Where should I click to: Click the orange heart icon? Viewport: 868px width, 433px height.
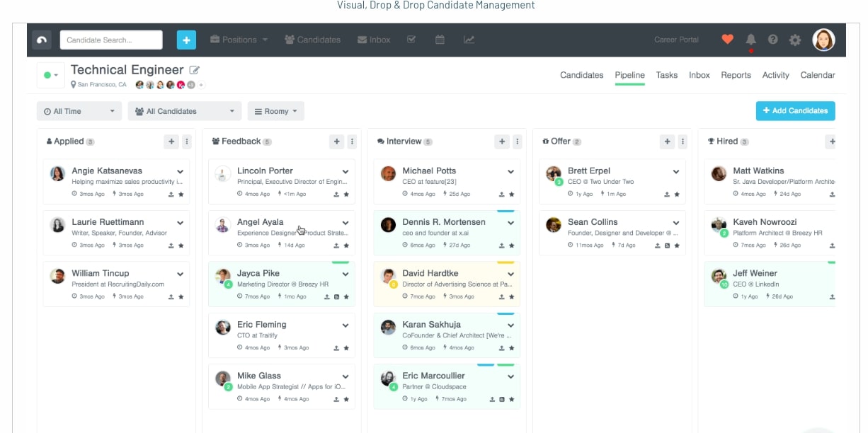click(x=728, y=40)
